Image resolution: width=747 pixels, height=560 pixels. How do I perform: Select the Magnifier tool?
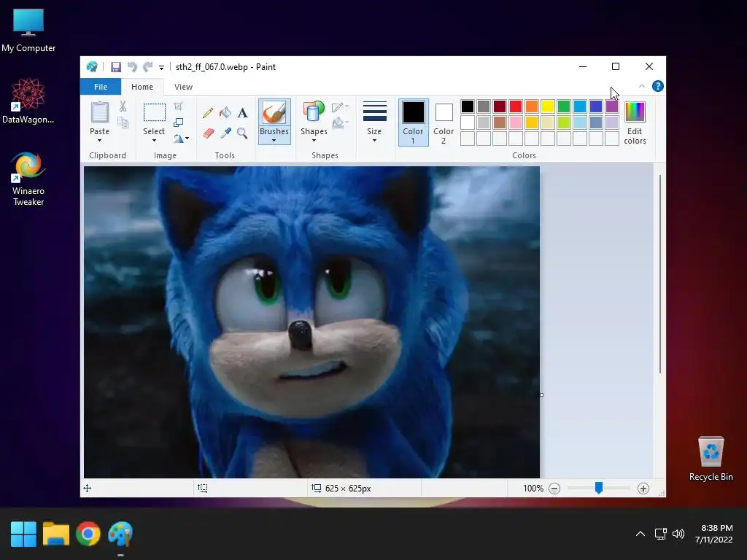[x=242, y=133]
